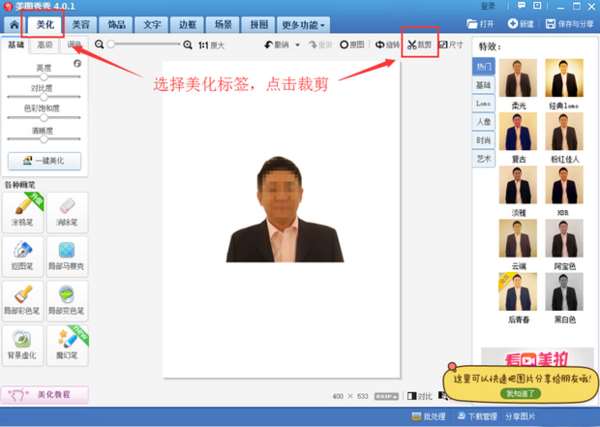Screen dimensions: 600x427
Task: Expand the 更多功能 dropdown menu
Action: click(x=303, y=25)
